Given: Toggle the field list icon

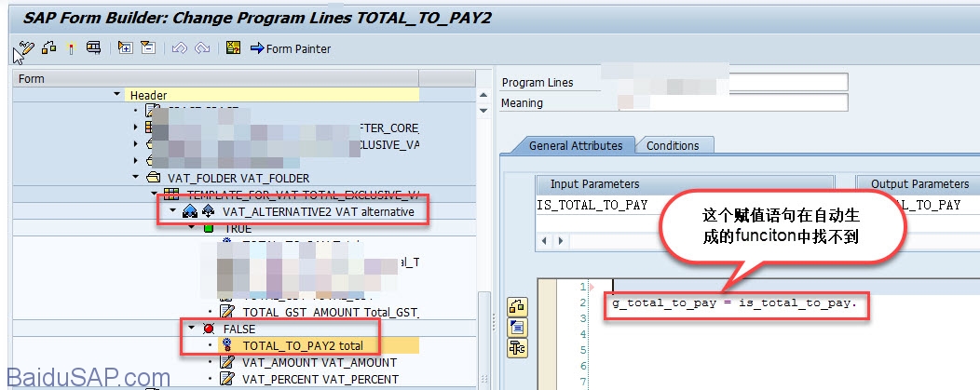Looking at the screenshot, I should (233, 48).
